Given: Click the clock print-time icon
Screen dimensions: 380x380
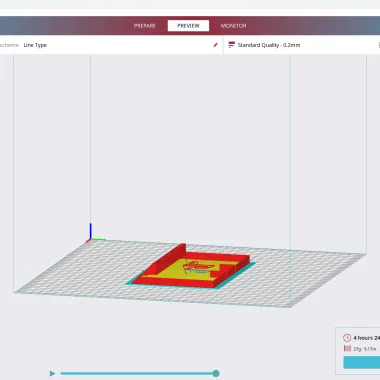Looking at the screenshot, I should [x=347, y=338].
